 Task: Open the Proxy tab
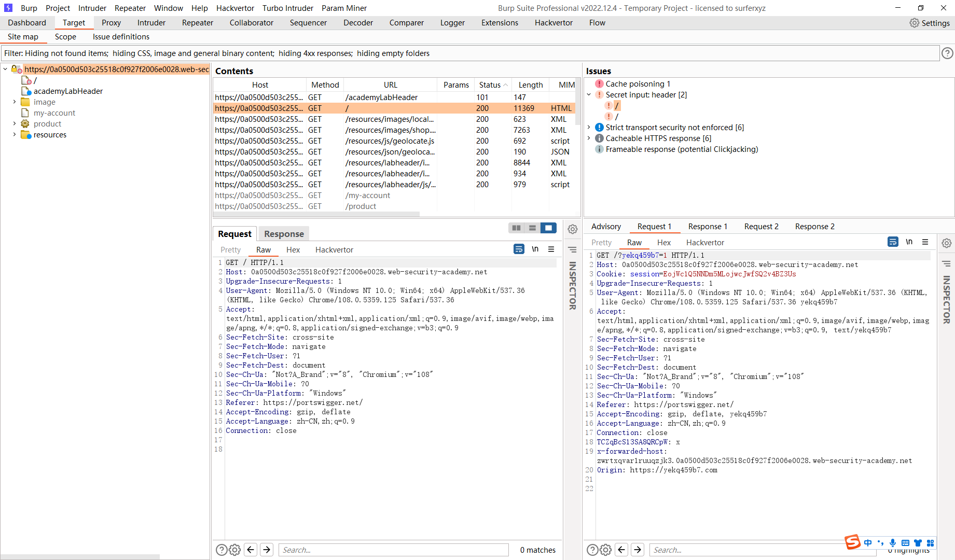(111, 23)
